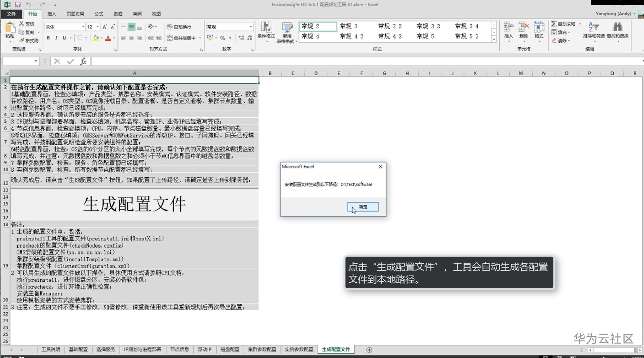Click the Redo arrow icon
This screenshot has width=644, height=358.
click(42, 5)
